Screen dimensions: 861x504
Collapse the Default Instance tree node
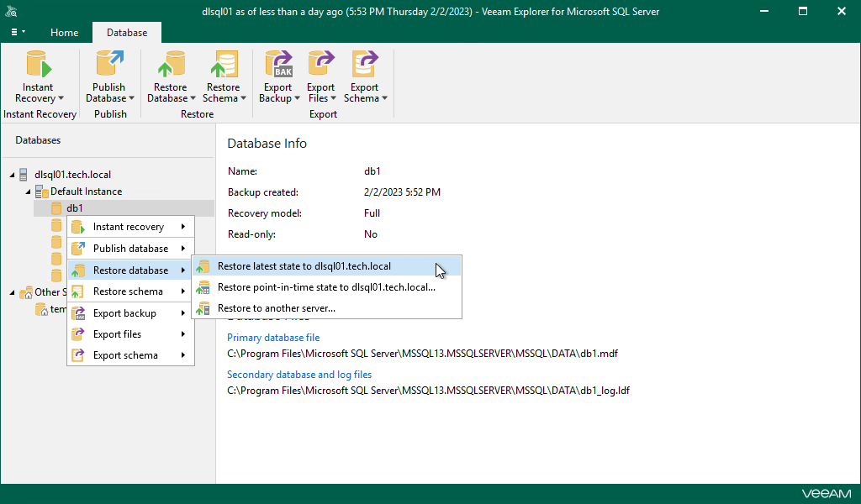pos(28,192)
